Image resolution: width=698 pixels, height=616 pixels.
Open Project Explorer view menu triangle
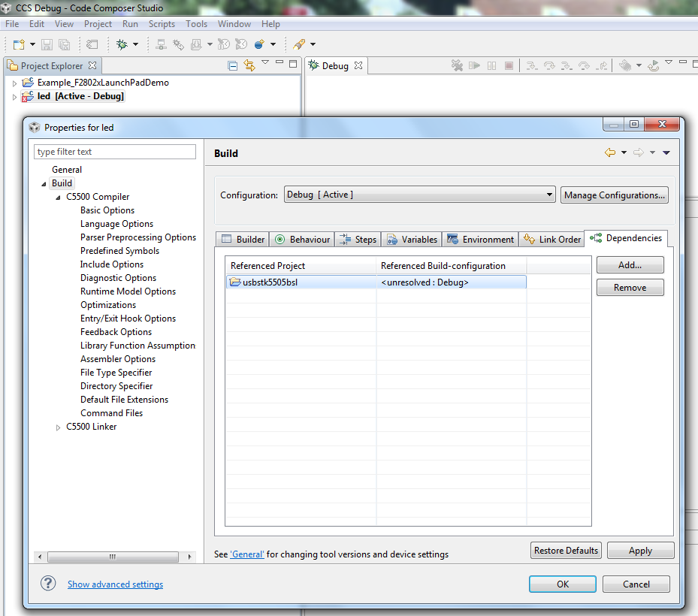point(265,62)
